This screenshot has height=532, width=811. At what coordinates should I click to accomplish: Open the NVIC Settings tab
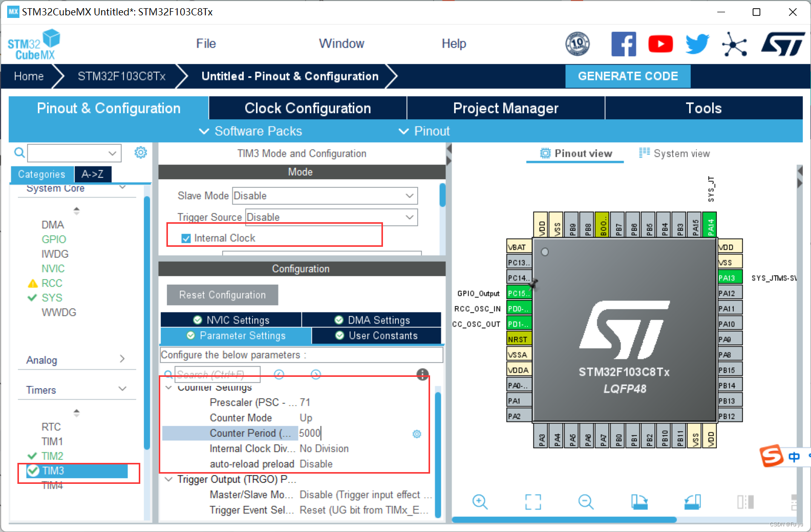coord(231,320)
